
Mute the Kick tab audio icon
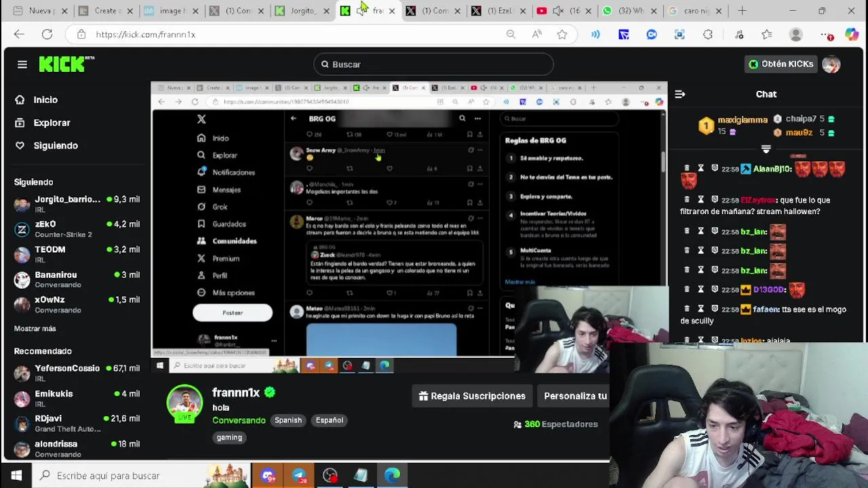[x=361, y=11]
